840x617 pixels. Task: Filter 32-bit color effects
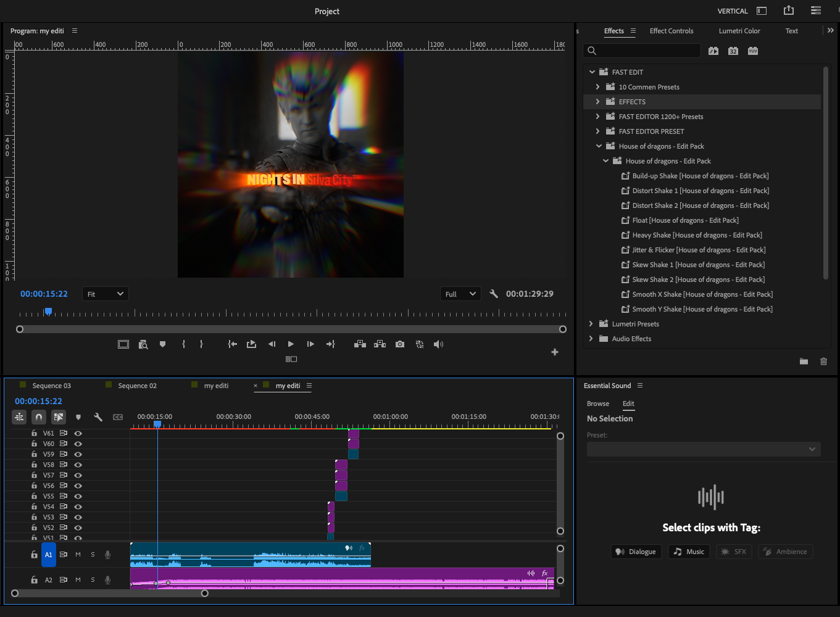(733, 51)
